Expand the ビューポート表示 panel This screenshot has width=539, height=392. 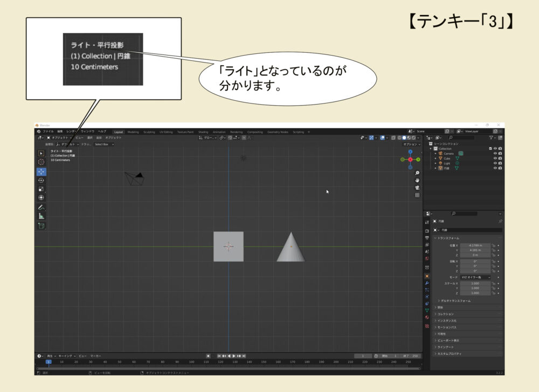point(448,340)
